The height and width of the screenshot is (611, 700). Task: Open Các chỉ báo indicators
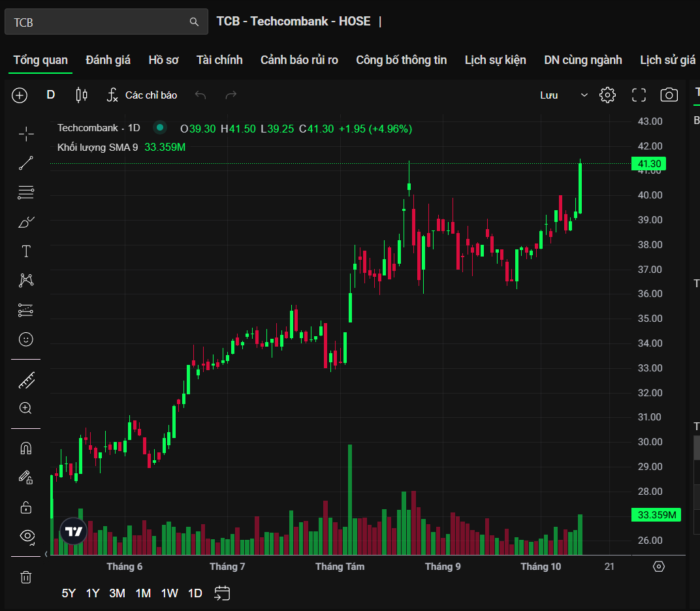(x=142, y=95)
